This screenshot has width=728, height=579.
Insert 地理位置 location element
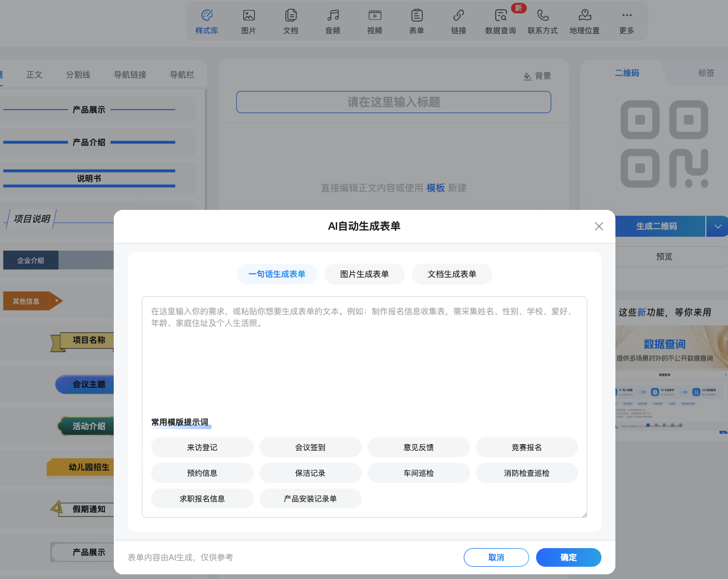[584, 22]
